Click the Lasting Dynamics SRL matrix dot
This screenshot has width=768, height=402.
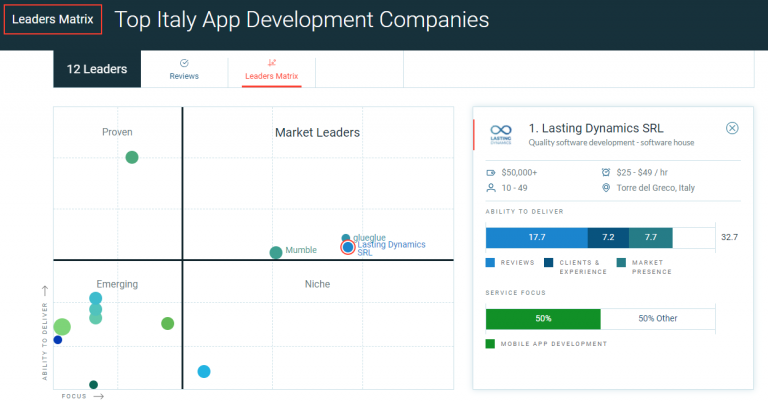click(348, 247)
